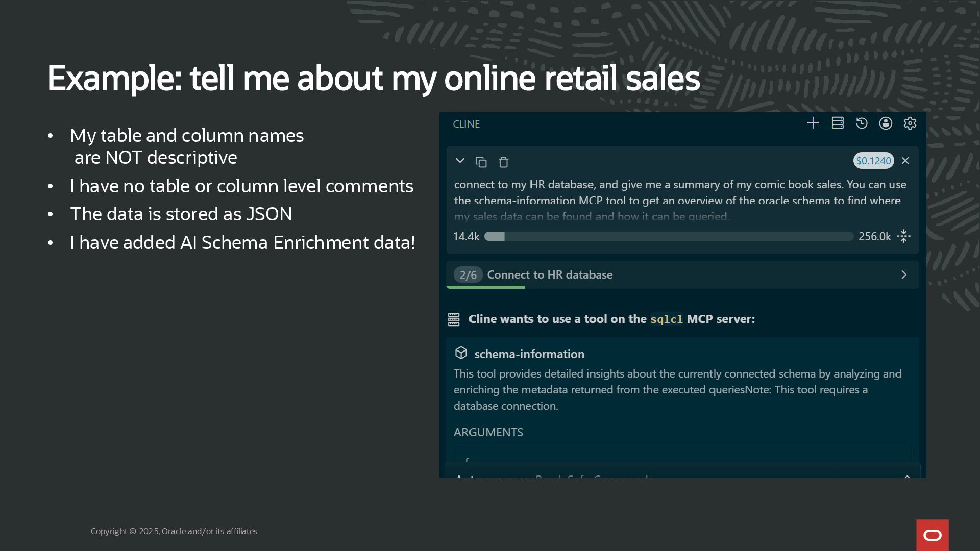Click the schema-information tool cube icon
This screenshot has height=551, width=980.
[x=461, y=353]
